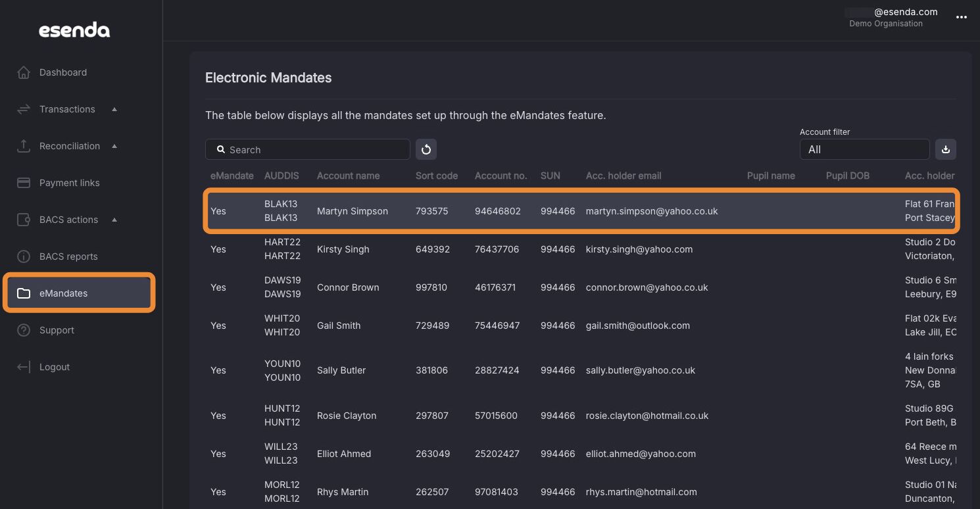Select the Rosie Clayton account name
The image size is (980, 509).
(x=347, y=416)
